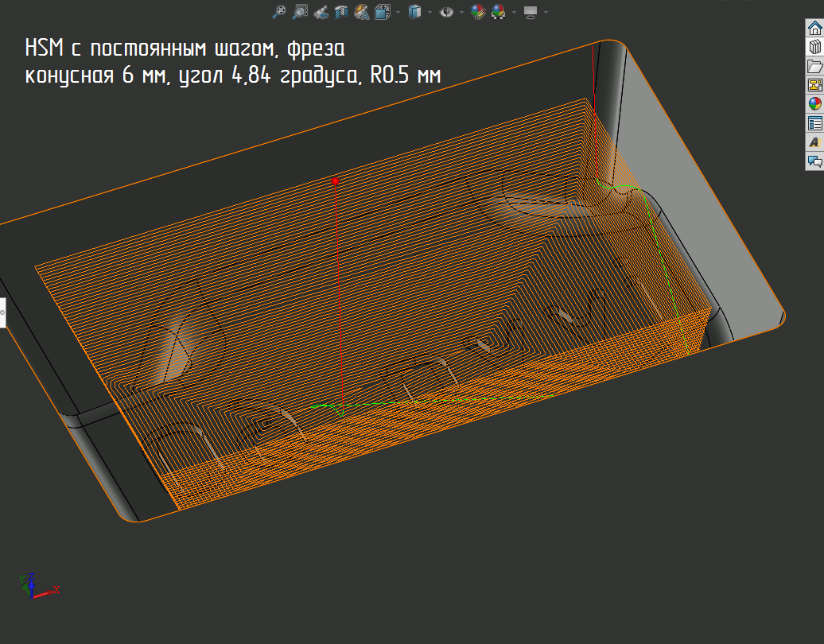Click the task pane tab with letter A
Viewport: 824px width, 644px height.
point(815,142)
